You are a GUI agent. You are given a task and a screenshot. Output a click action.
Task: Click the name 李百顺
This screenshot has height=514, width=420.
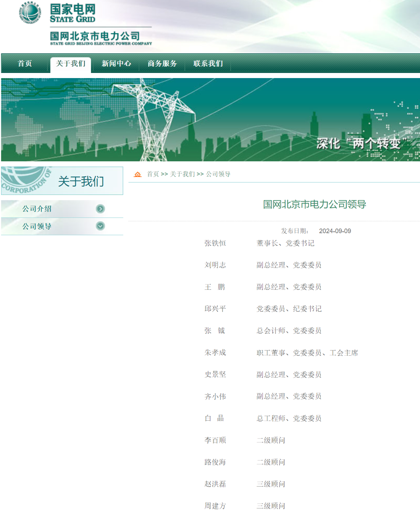point(215,440)
